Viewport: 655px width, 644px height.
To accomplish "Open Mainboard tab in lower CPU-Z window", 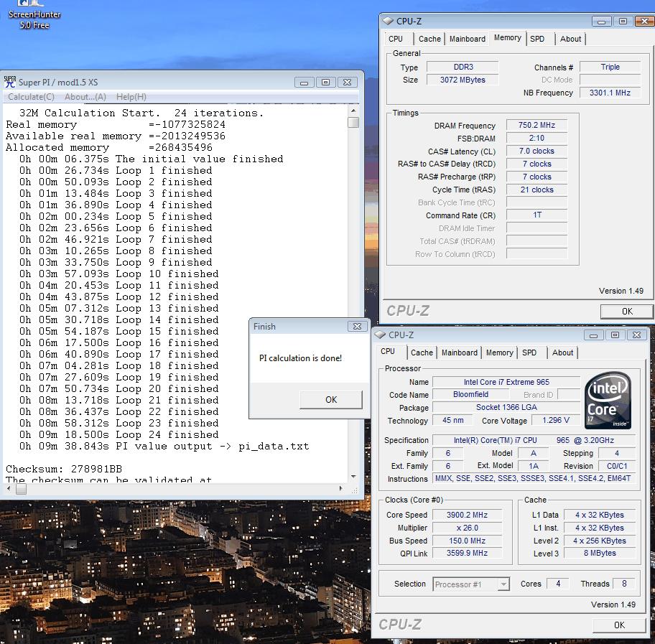I will (x=460, y=353).
